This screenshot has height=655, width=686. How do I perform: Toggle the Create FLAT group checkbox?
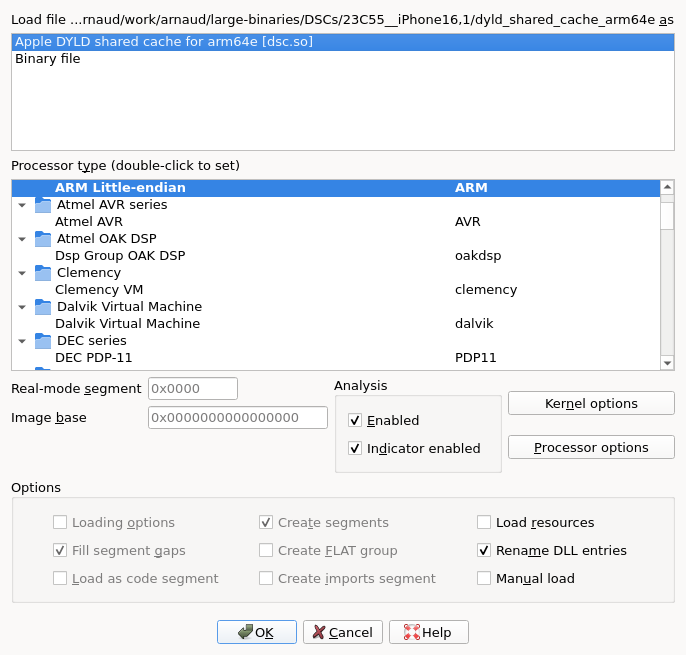click(x=266, y=550)
